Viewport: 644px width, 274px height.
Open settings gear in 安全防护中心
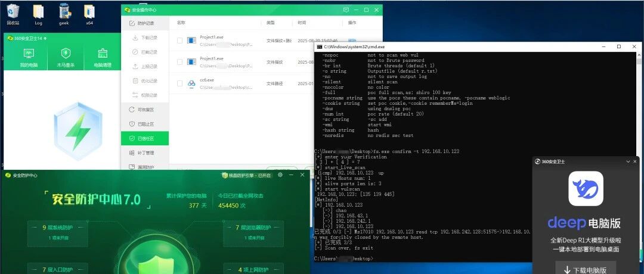[x=280, y=175]
